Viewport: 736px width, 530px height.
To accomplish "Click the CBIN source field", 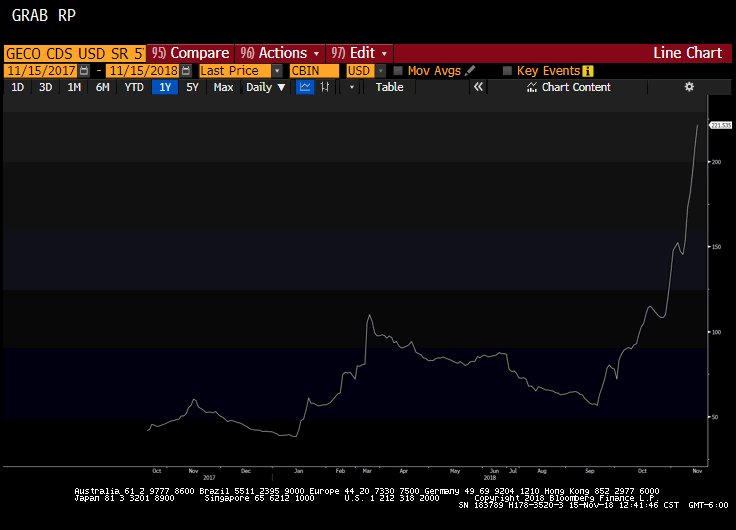I will tap(314, 71).
